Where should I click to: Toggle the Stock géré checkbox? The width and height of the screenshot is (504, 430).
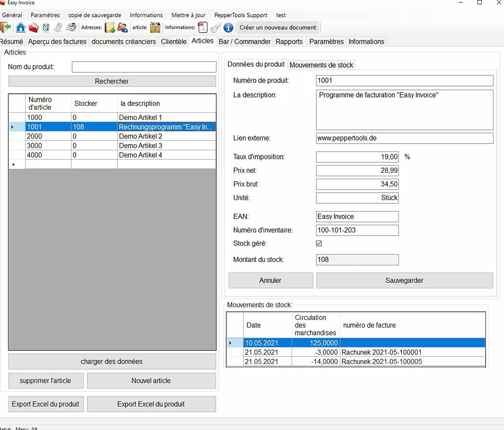[319, 243]
